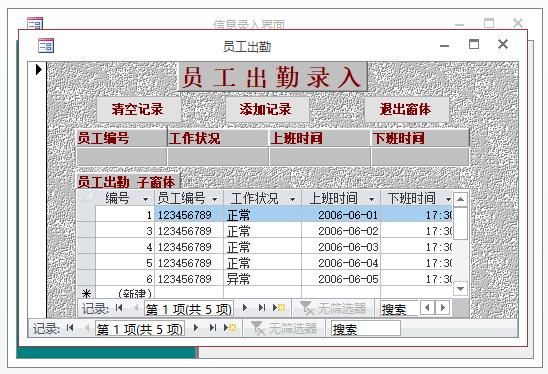Go to last record in main form navigator

[212, 328]
